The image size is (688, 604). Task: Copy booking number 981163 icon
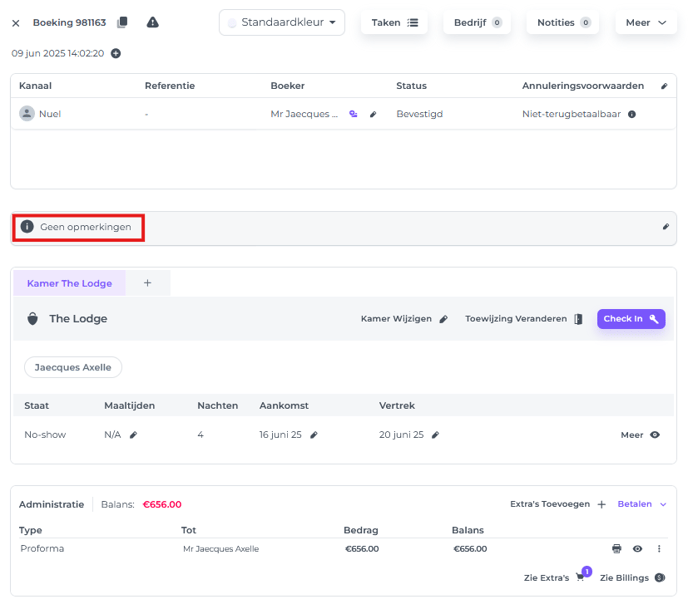(x=122, y=22)
